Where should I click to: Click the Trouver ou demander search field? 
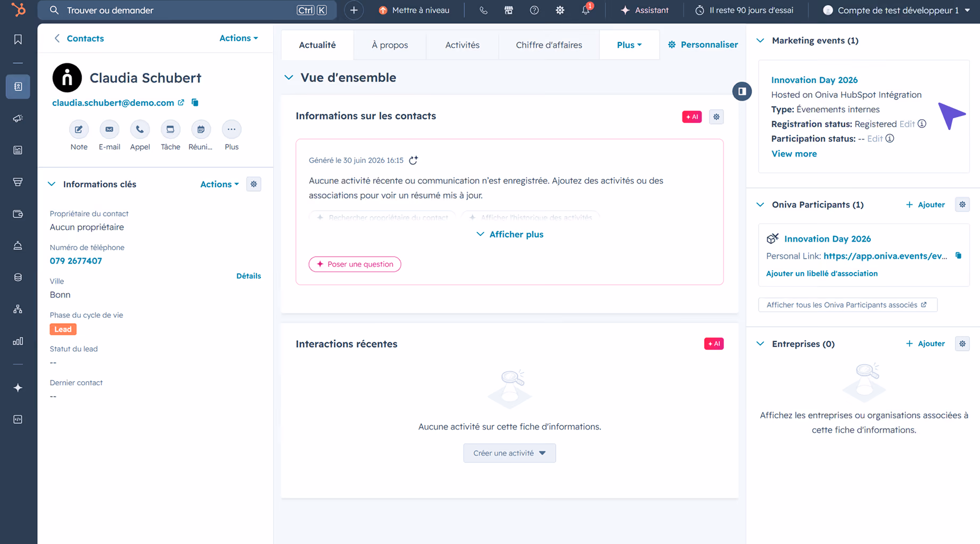click(x=187, y=10)
